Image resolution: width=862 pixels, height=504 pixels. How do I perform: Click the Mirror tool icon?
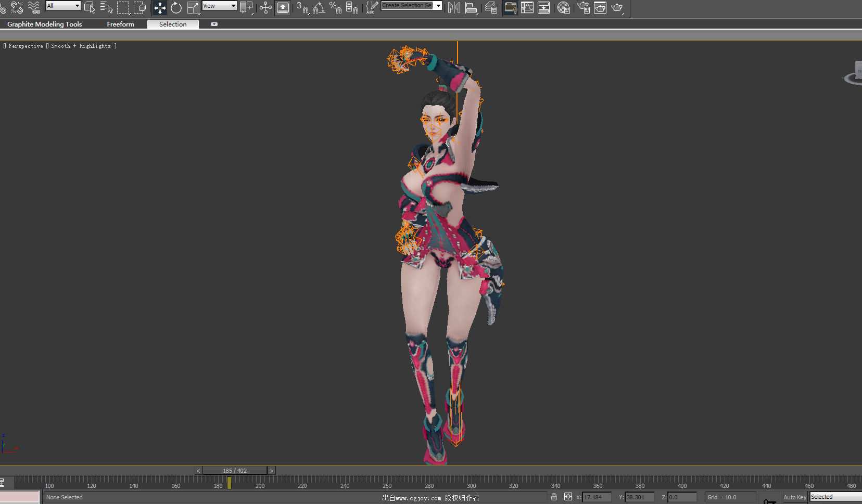454,7
